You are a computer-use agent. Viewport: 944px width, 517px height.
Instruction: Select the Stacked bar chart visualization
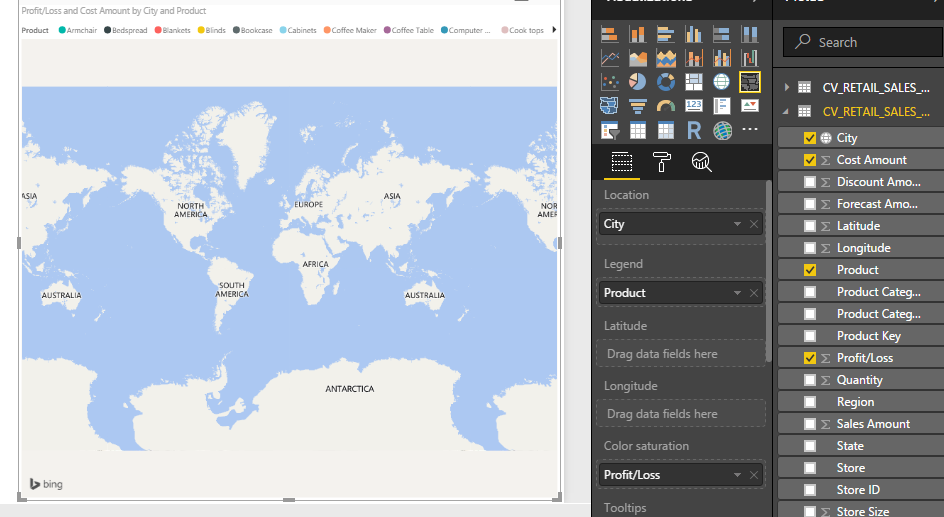610,35
